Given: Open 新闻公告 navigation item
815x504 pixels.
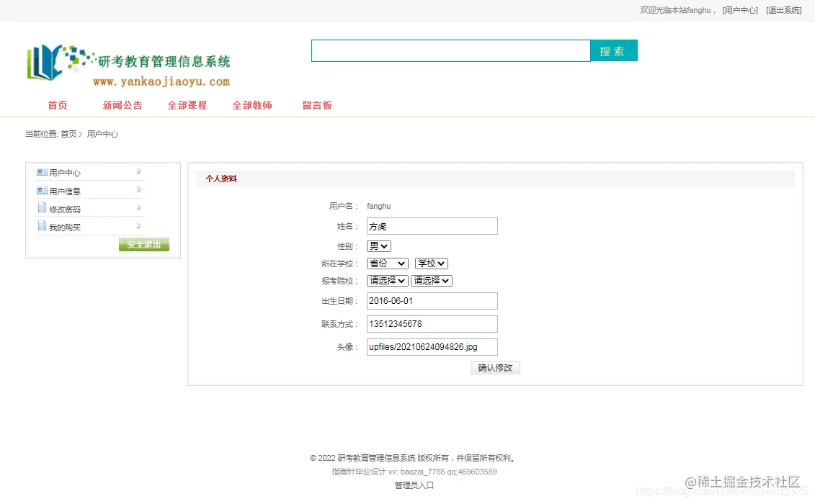Looking at the screenshot, I should (x=123, y=105).
